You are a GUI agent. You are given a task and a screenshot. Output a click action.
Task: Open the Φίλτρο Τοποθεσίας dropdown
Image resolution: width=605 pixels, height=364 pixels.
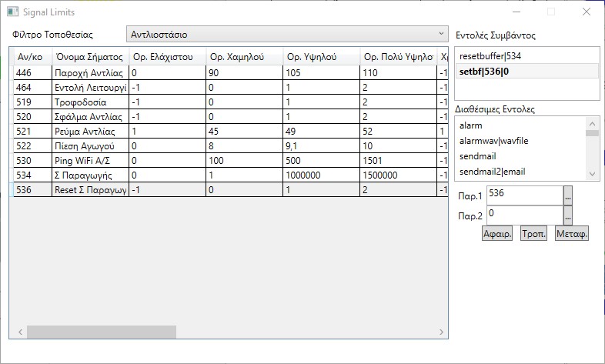click(x=287, y=35)
